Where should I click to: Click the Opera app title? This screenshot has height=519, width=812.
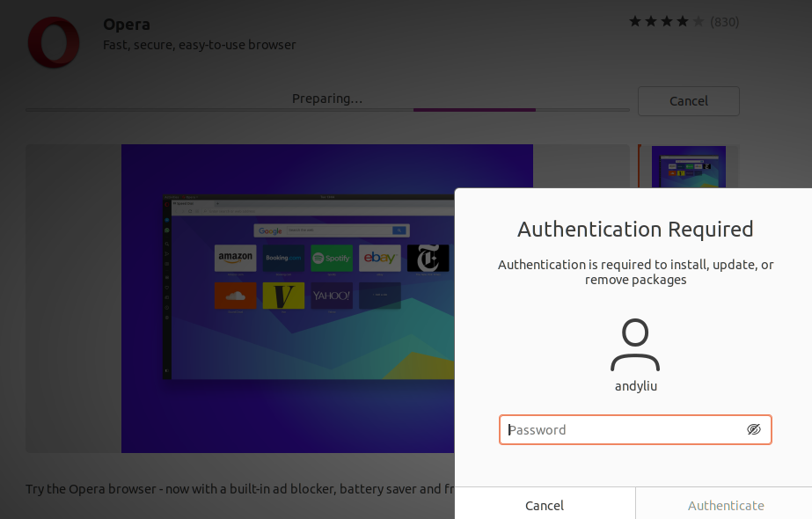pos(127,25)
